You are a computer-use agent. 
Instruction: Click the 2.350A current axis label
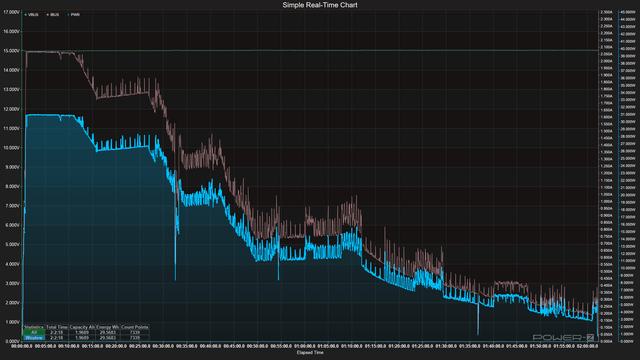[x=606, y=12]
